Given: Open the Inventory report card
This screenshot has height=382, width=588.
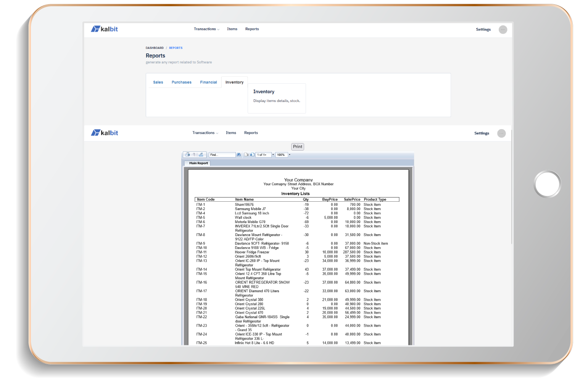Looking at the screenshot, I should point(277,98).
